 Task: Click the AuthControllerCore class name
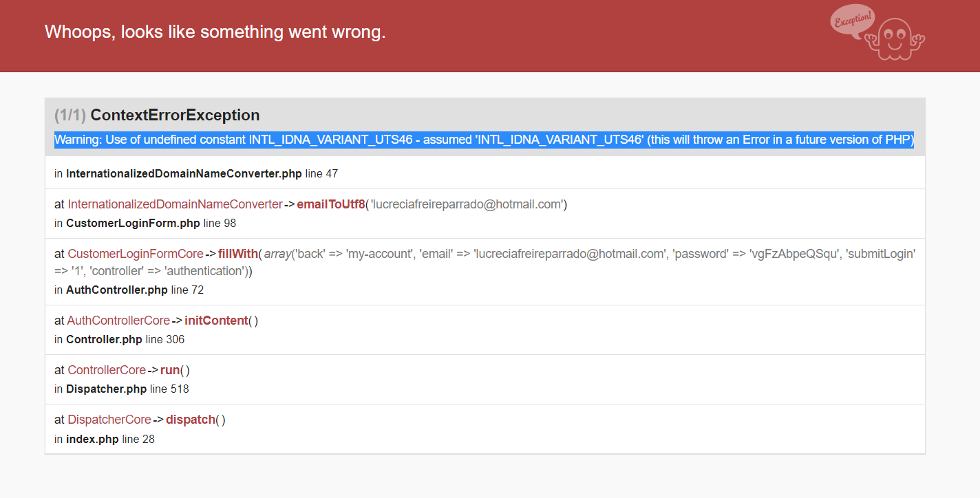coord(118,321)
